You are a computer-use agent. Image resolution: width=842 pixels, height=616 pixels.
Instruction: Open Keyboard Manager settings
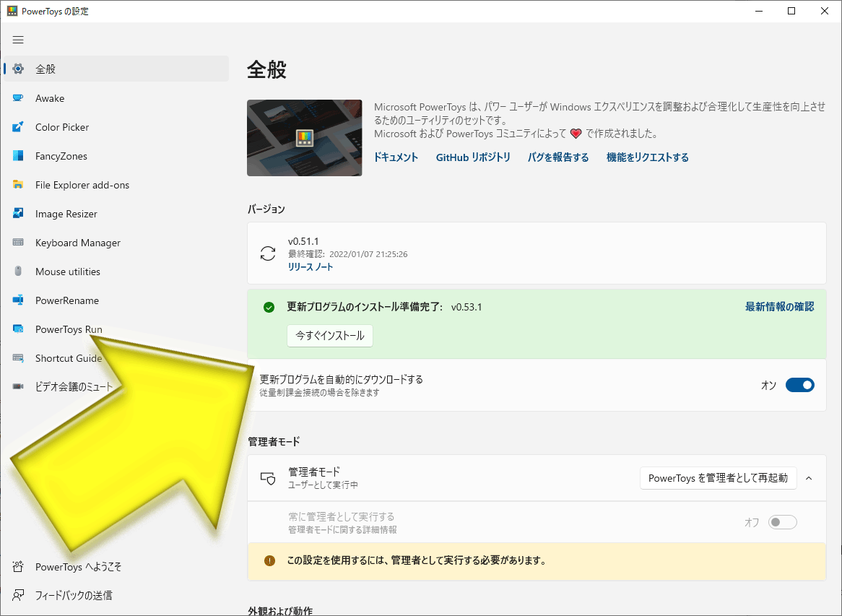coord(116,243)
